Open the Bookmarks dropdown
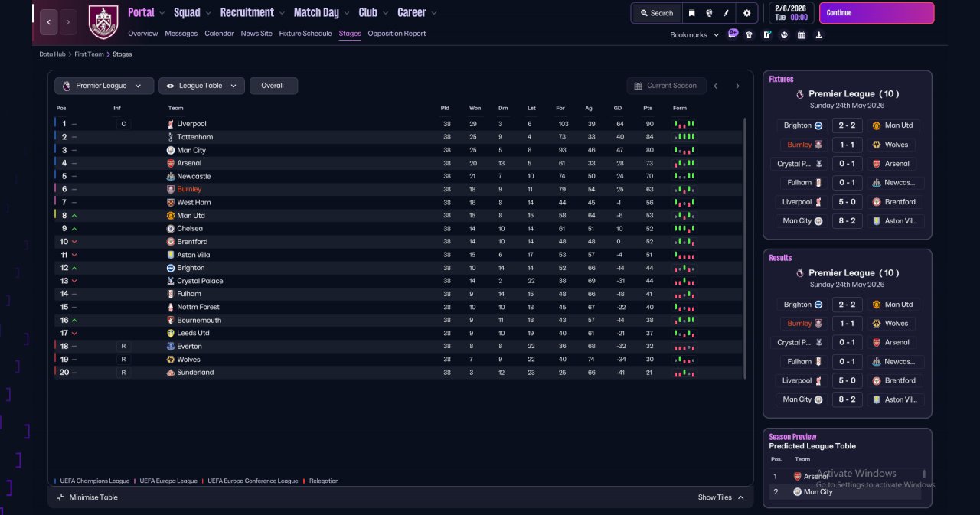Image resolution: width=980 pixels, height=515 pixels. (694, 35)
